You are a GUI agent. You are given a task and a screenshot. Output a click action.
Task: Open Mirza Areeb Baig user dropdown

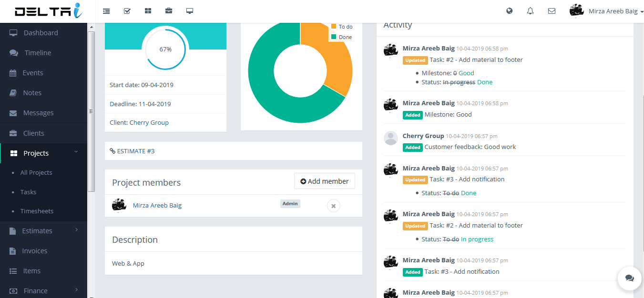tap(606, 11)
